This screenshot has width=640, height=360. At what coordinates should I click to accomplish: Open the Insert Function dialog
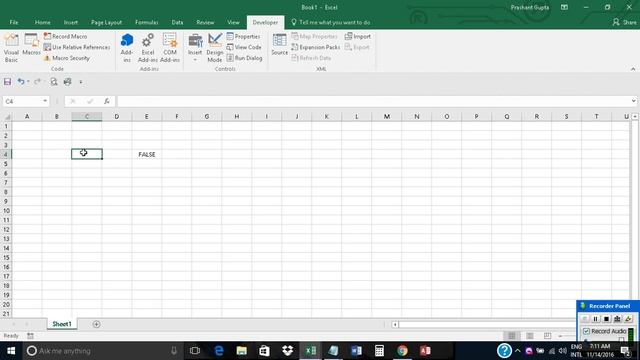click(x=107, y=101)
